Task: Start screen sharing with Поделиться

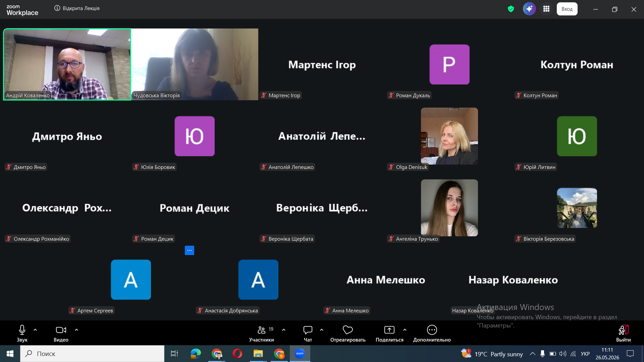Action: pos(389,334)
